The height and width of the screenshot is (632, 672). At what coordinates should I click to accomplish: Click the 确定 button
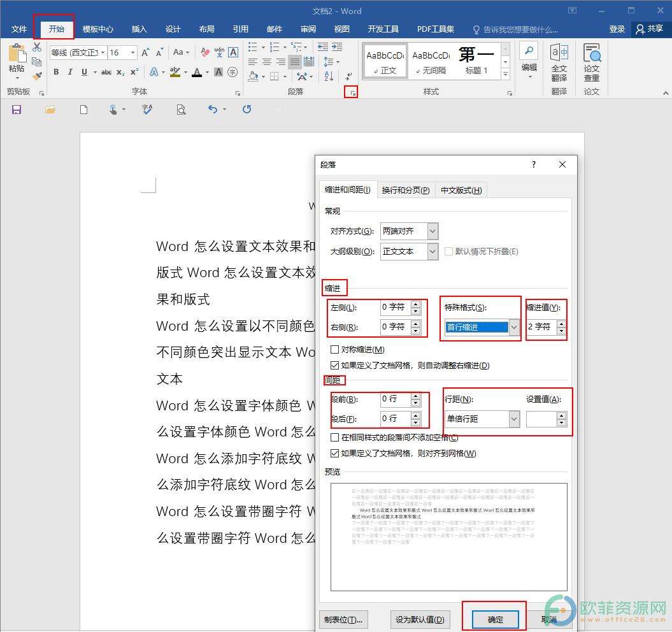pyautogui.click(x=495, y=619)
